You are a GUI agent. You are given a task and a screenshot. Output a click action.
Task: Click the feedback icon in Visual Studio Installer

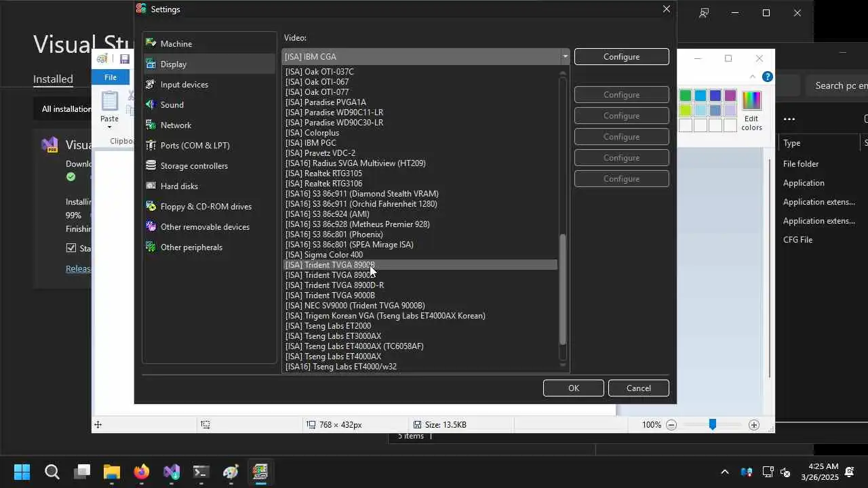(x=704, y=13)
